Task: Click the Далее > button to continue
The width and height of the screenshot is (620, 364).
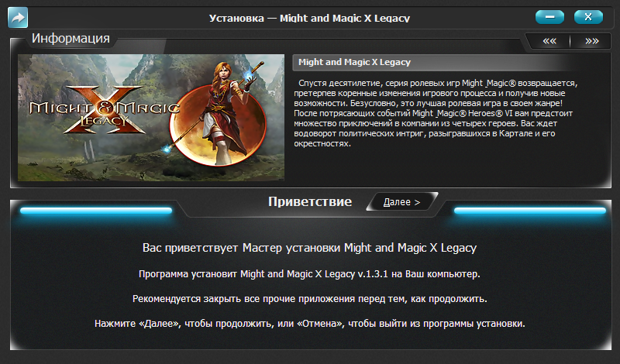Action: tap(401, 202)
